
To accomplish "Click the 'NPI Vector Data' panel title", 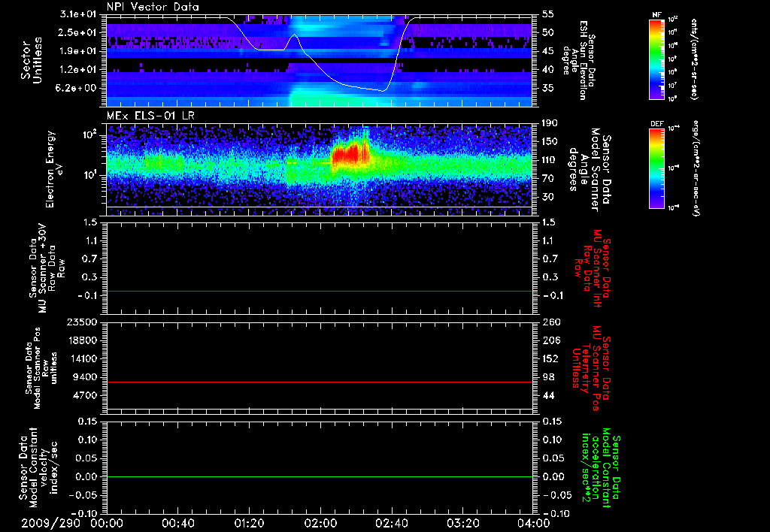I will point(153,7).
